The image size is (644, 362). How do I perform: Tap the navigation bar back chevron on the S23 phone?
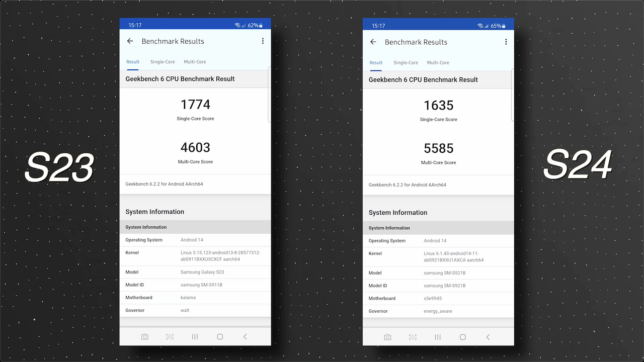[x=245, y=337]
